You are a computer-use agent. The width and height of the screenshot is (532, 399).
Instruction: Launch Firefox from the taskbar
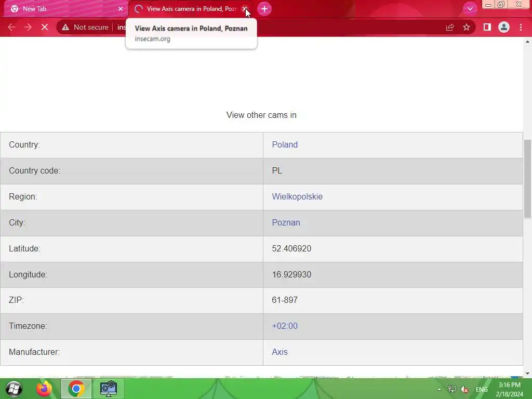(44, 389)
